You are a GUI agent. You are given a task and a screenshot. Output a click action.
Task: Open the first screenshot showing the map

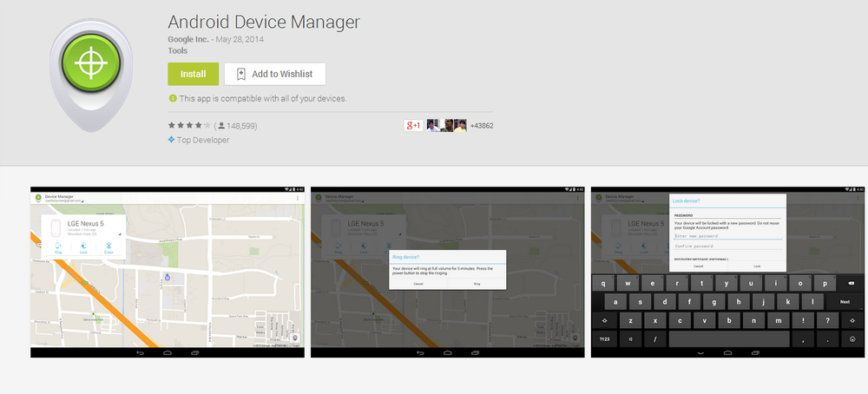click(168, 272)
